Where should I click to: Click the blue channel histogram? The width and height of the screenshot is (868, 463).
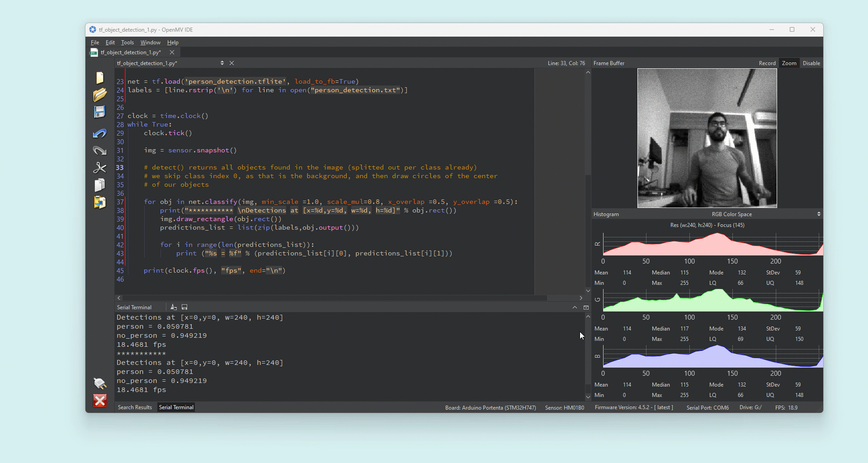713,356
